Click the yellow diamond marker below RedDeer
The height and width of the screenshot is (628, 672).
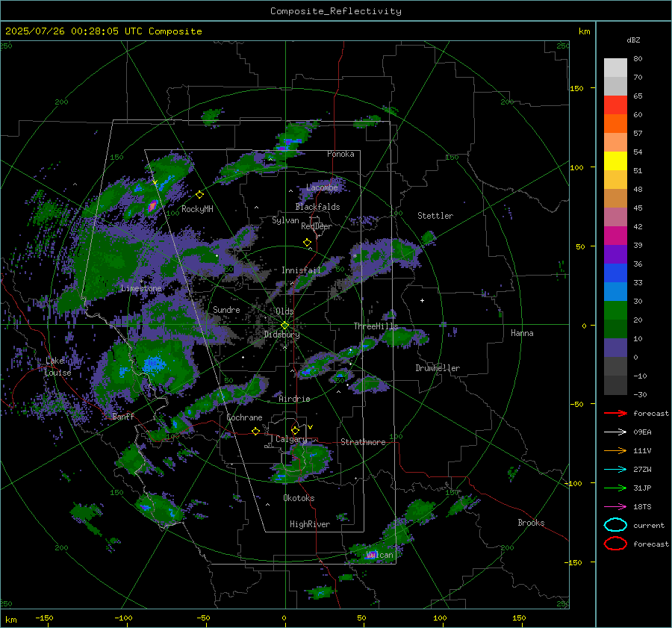(308, 243)
